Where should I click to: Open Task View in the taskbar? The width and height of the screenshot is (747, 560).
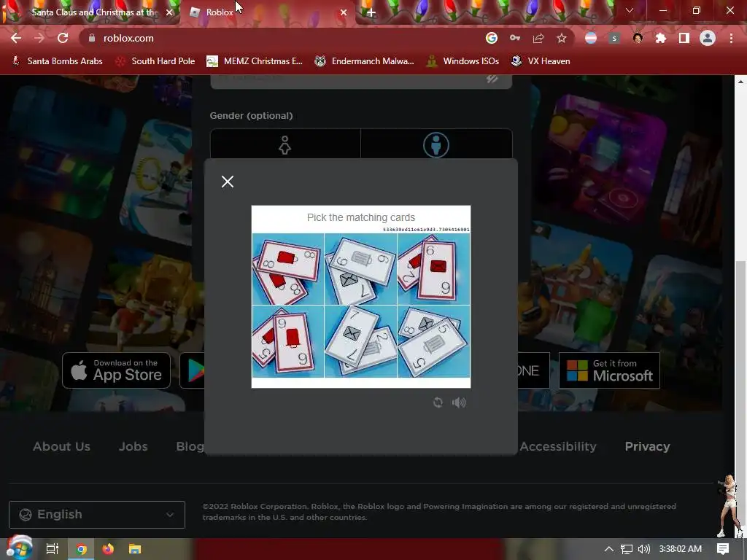point(53,549)
